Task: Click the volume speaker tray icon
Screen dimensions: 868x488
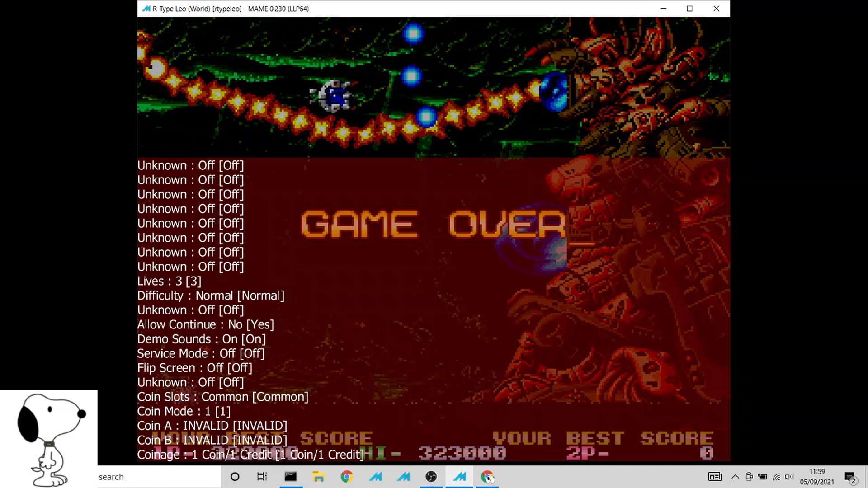Action: [789, 477]
